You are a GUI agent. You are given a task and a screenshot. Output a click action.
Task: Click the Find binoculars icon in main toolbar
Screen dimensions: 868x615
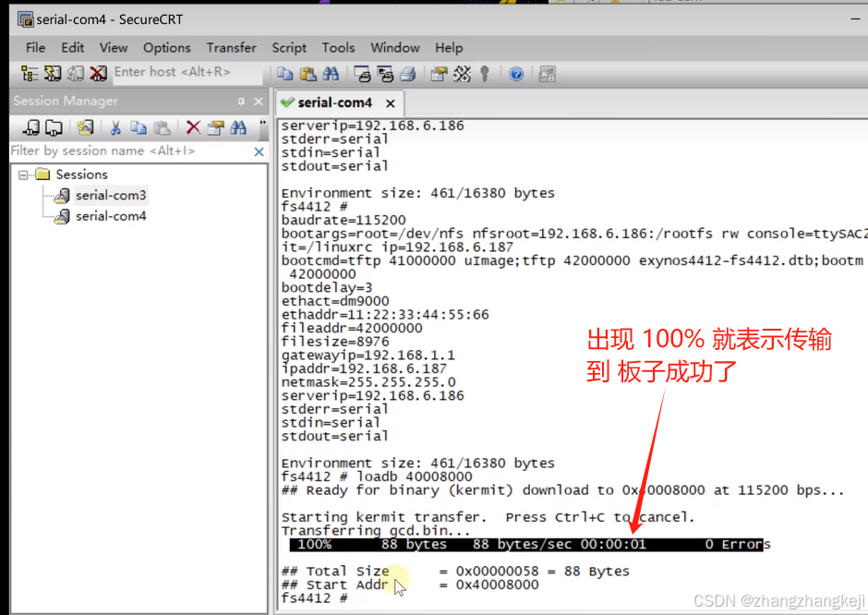click(331, 74)
